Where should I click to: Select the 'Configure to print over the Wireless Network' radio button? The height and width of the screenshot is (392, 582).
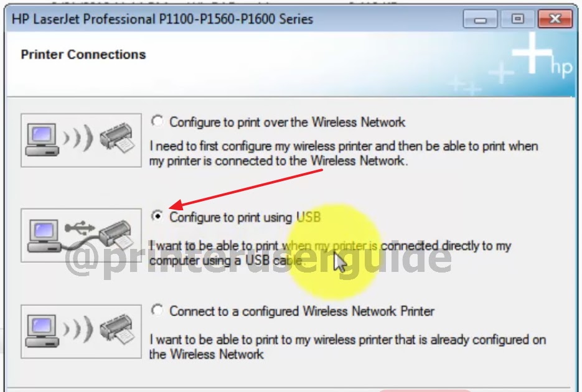click(x=157, y=121)
